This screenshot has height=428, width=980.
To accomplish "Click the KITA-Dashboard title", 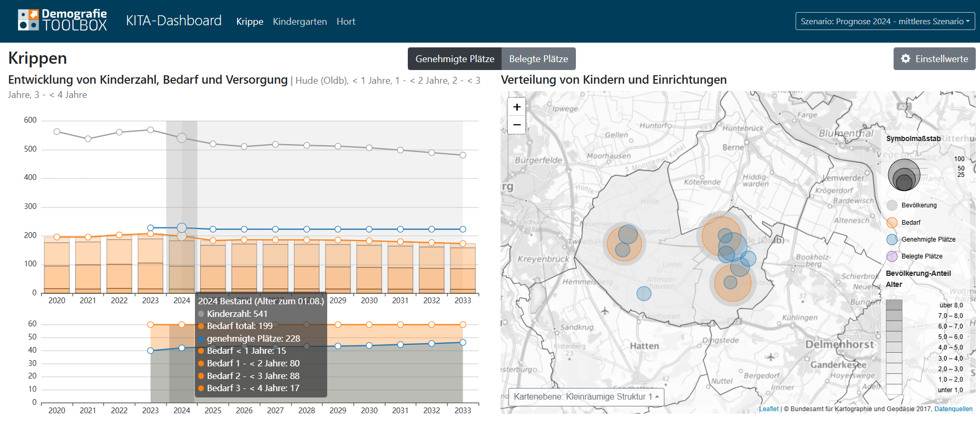I will click(174, 21).
